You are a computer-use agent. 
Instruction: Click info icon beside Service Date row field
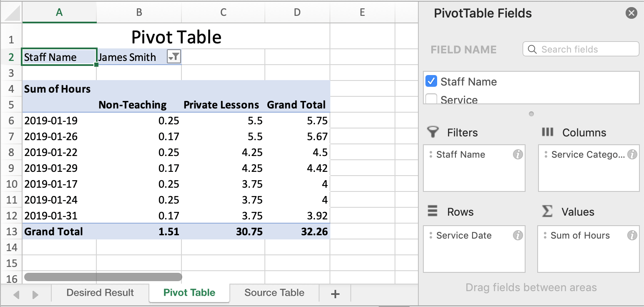click(x=518, y=236)
